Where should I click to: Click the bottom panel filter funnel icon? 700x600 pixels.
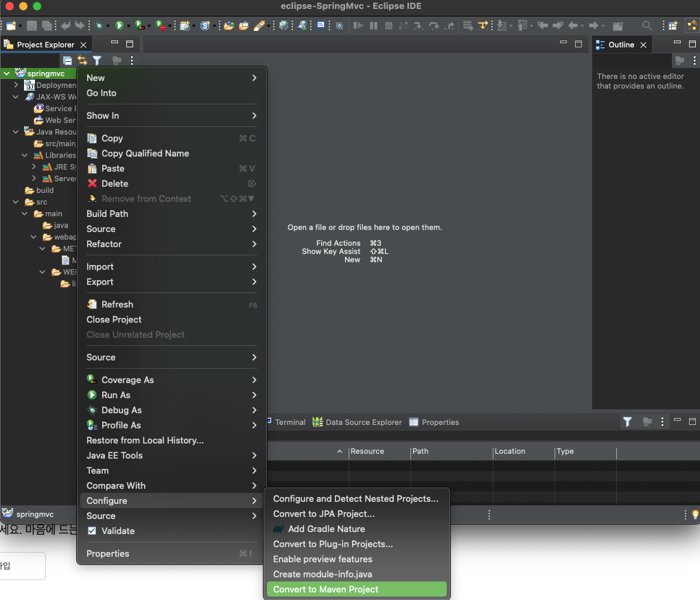click(x=627, y=422)
